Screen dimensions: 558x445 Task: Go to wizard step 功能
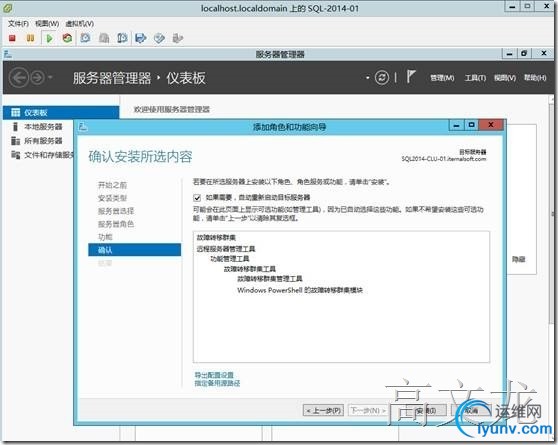pyautogui.click(x=105, y=237)
